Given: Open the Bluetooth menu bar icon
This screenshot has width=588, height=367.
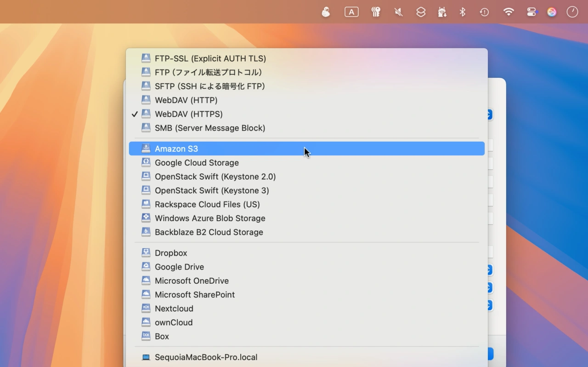Looking at the screenshot, I should click(463, 12).
